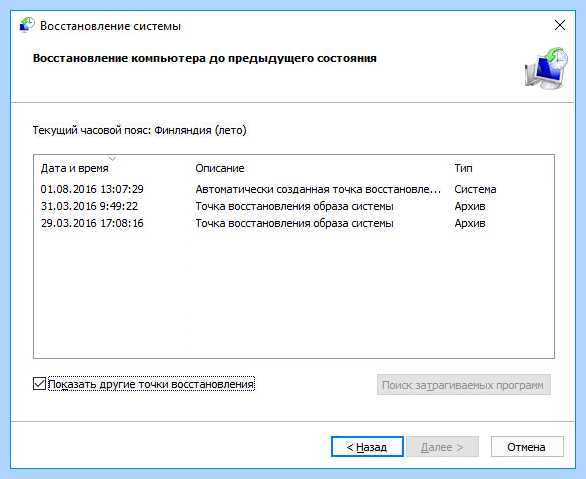The height and width of the screenshot is (479, 586).
Task: Click the Система type cell
Action: coord(475,189)
